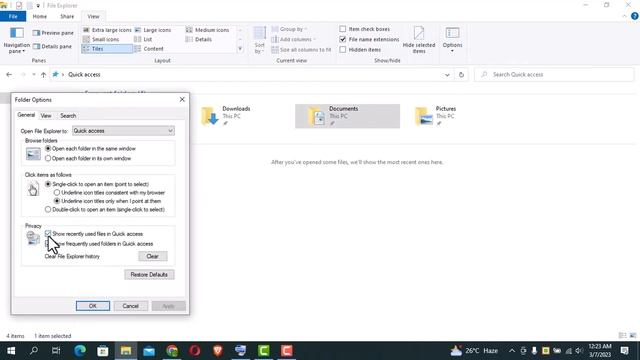Confirm Folder Options with OK
Screen dimensions: 640x360
coord(93,306)
